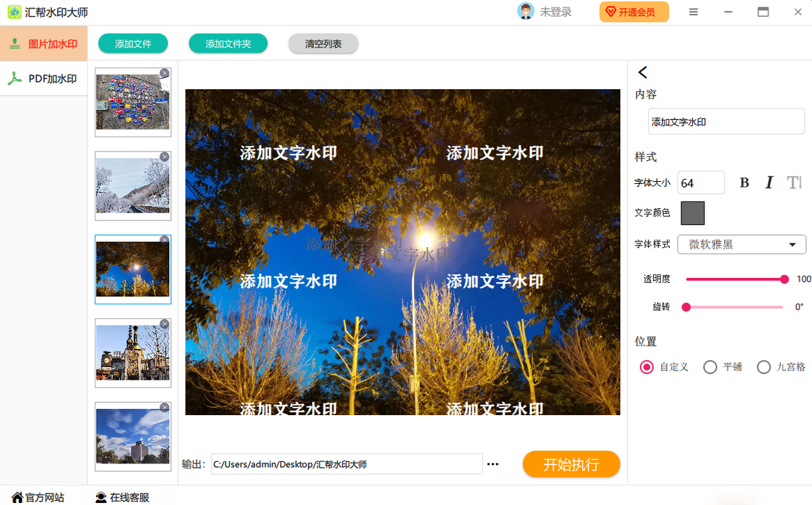Switch to PDF加水印 tab
The width and height of the screenshot is (812, 505).
tap(44, 79)
